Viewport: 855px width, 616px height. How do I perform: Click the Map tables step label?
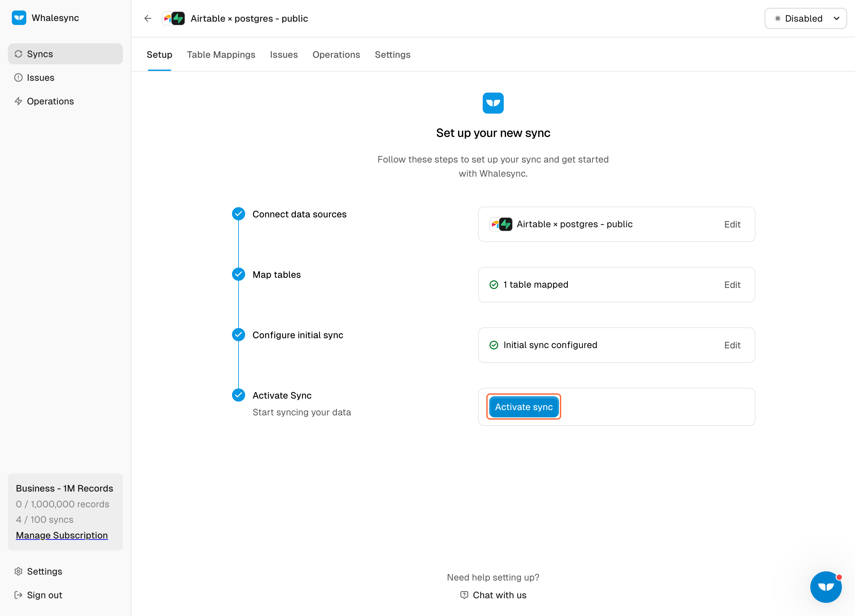pos(277,275)
